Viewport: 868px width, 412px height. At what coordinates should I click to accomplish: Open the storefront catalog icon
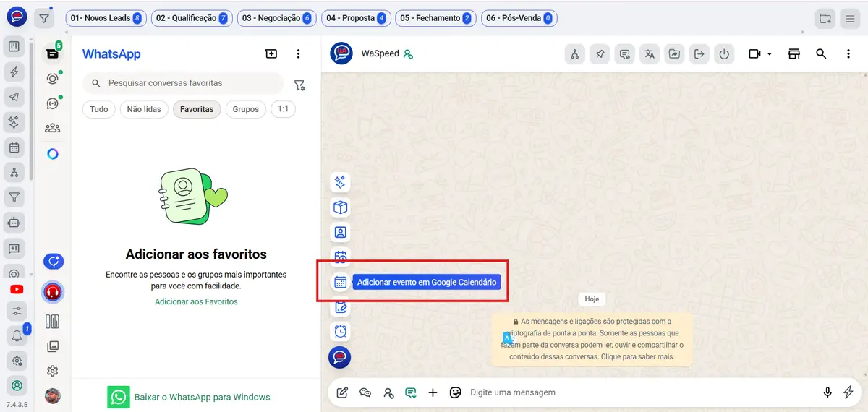point(794,53)
